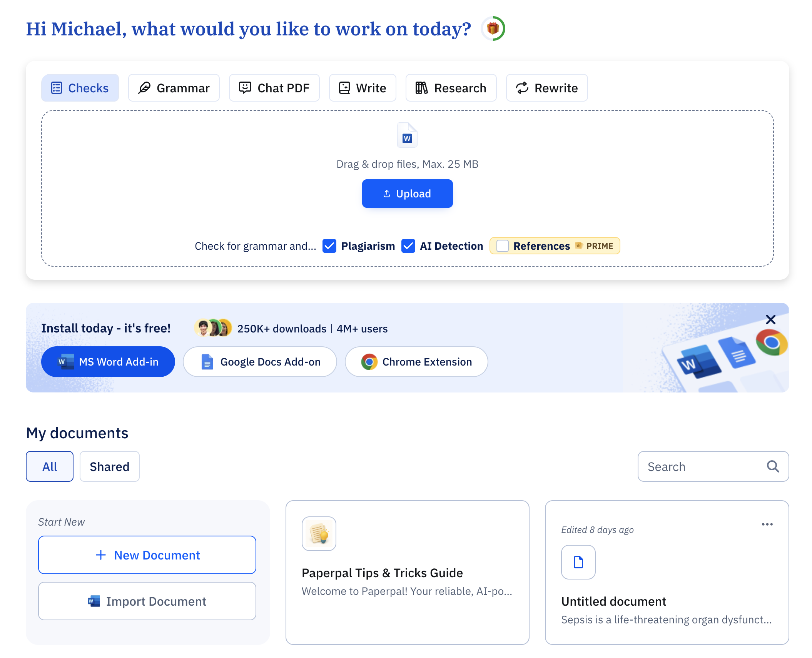Click the Import Document button

click(147, 601)
